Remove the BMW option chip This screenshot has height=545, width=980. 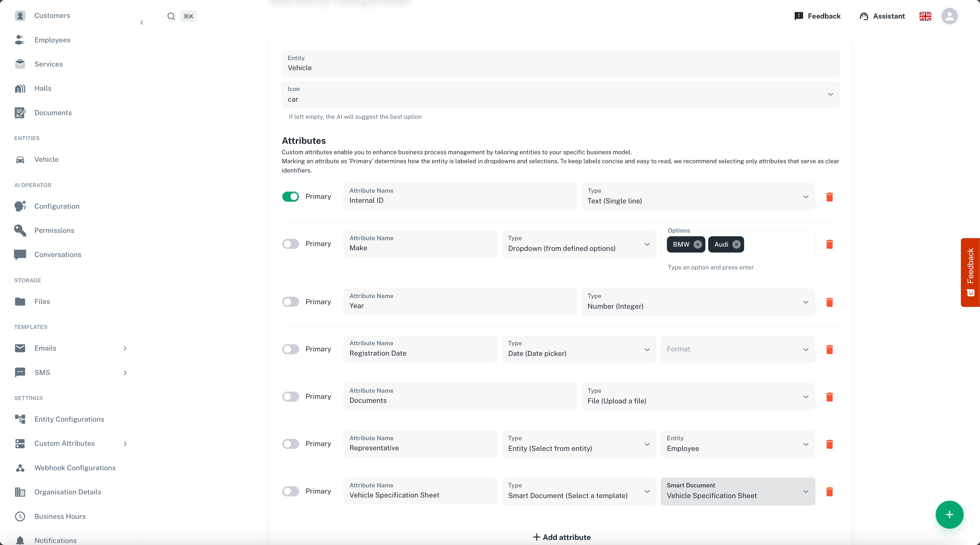[x=697, y=244]
